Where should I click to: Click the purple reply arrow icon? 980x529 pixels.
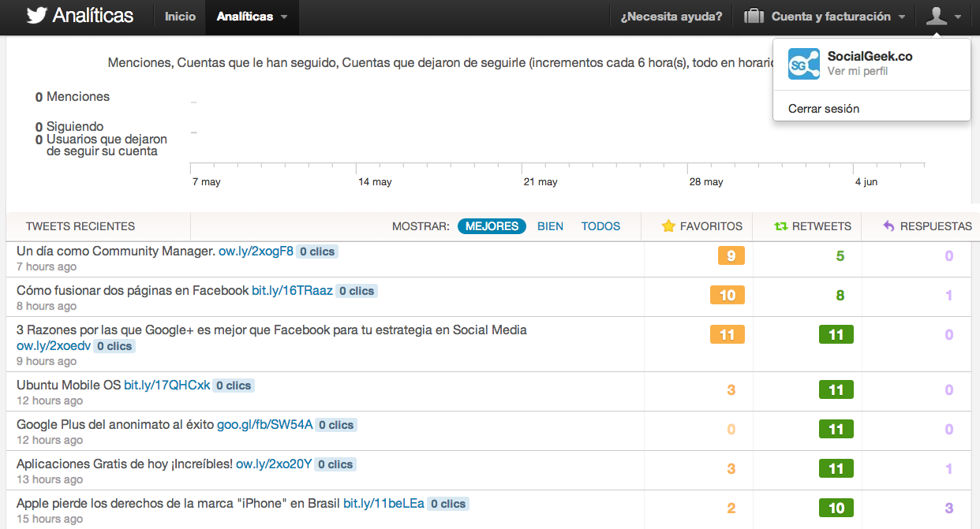pyautogui.click(x=888, y=226)
